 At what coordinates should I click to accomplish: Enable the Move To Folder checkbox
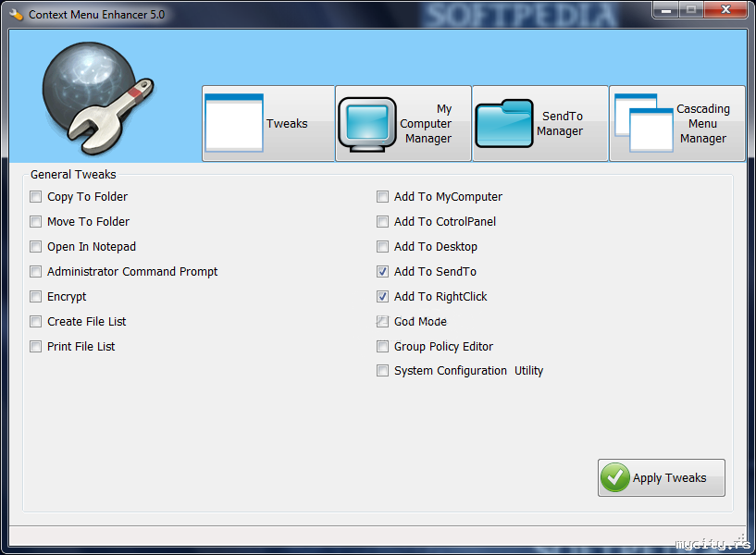36,222
